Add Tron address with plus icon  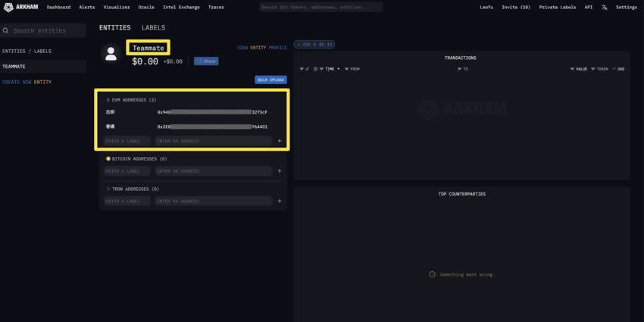[x=280, y=202]
